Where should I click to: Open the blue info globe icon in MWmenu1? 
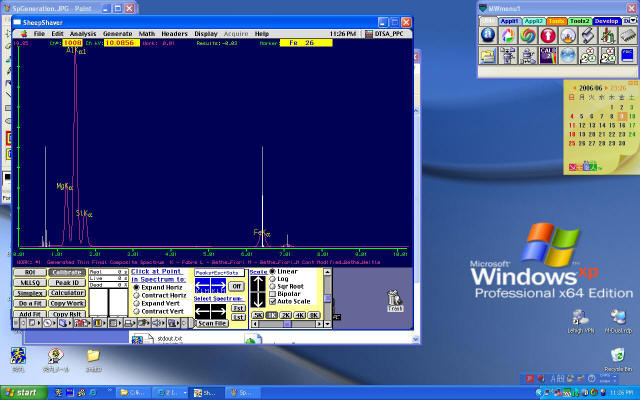[487, 35]
